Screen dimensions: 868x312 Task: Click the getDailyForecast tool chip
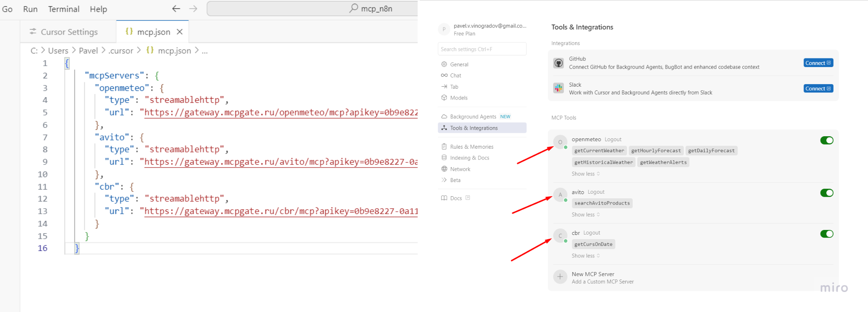tap(711, 150)
